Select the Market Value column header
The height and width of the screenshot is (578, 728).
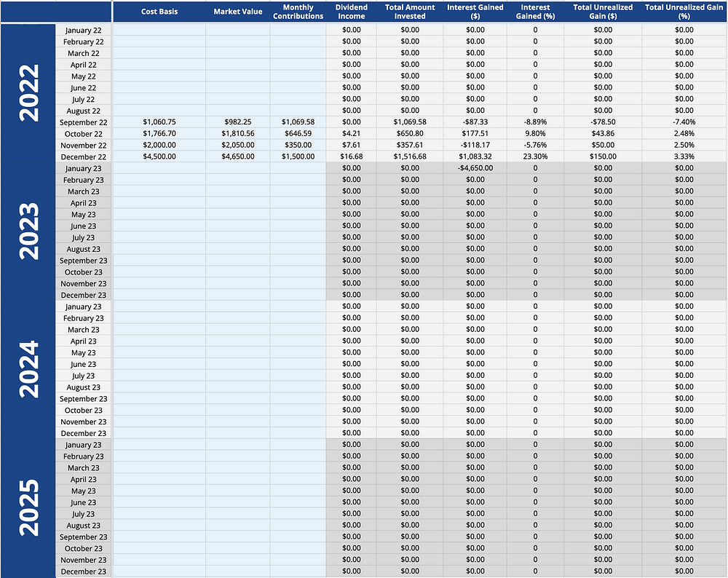[x=237, y=12]
